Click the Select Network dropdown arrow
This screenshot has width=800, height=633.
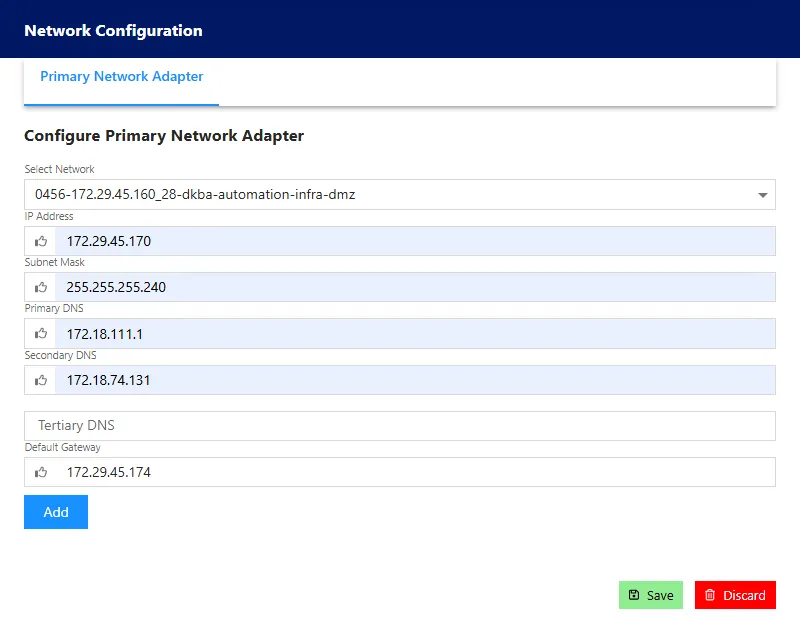pos(762,195)
